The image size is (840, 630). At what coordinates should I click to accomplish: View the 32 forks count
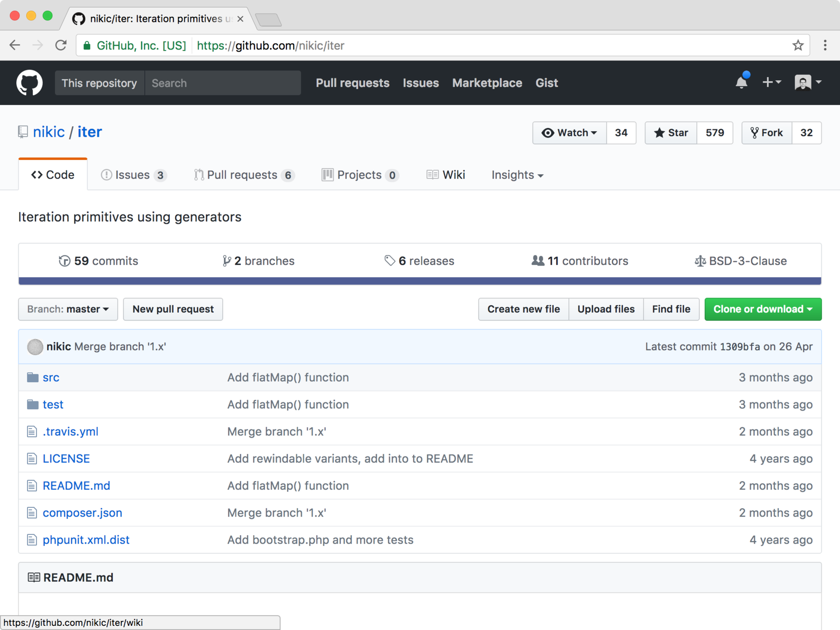pos(806,133)
